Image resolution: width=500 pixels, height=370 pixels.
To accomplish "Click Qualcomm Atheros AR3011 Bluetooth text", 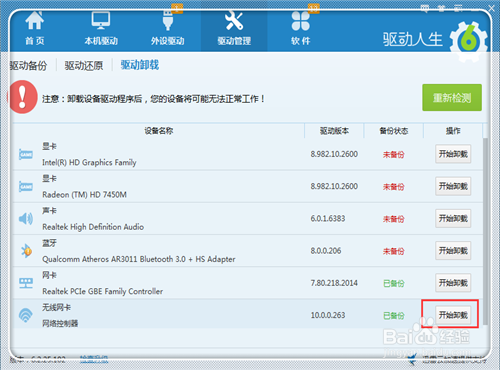I will 139,259.
